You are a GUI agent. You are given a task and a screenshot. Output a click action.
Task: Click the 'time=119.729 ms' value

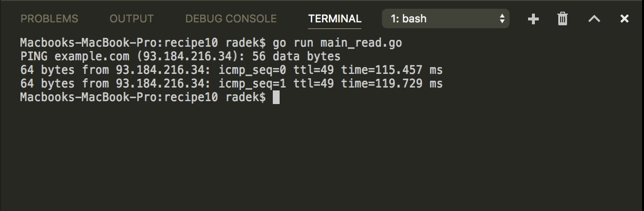click(392, 84)
